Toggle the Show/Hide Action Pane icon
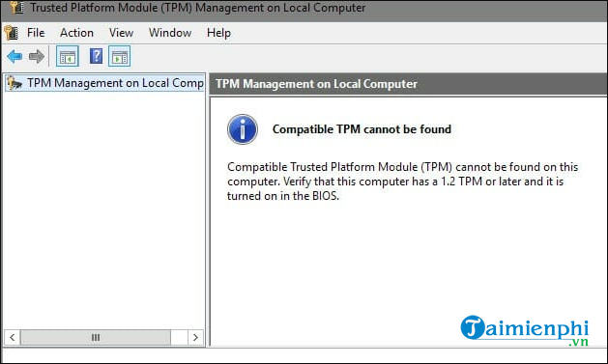608x364 pixels. [120, 57]
